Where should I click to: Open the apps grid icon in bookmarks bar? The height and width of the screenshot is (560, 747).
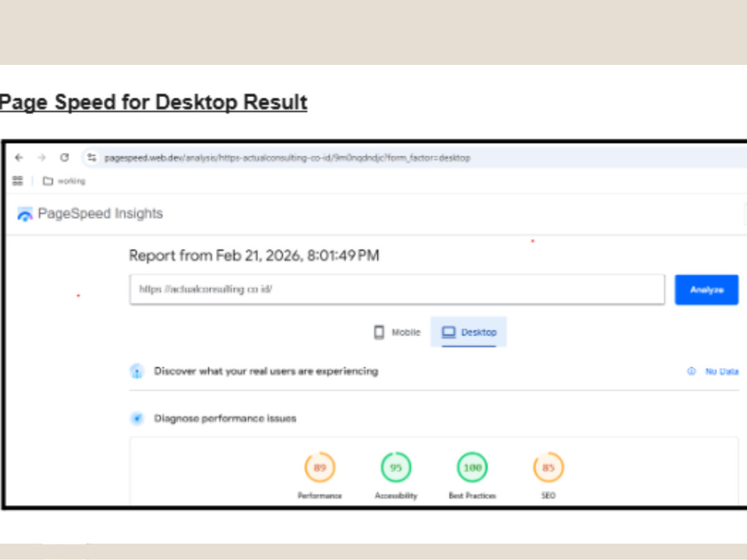tap(18, 181)
